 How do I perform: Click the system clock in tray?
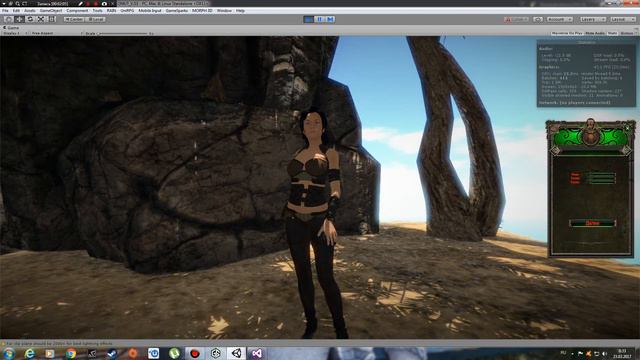pos(622,353)
